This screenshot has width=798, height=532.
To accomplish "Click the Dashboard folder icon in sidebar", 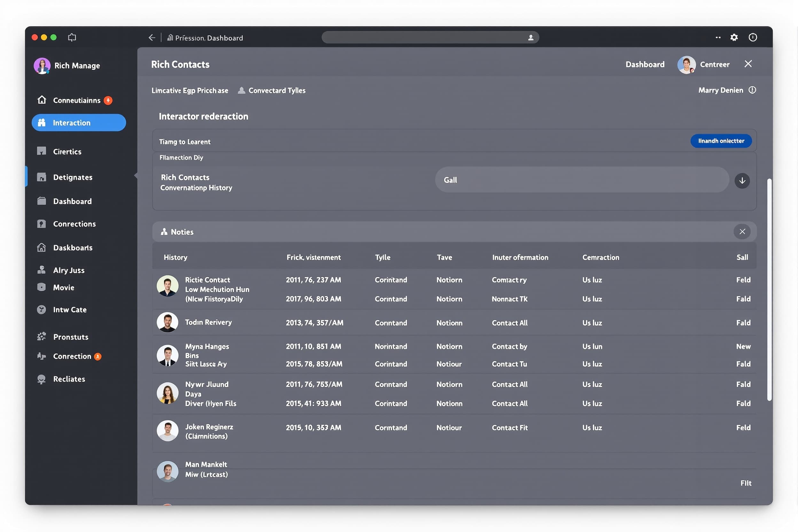I will point(41,201).
